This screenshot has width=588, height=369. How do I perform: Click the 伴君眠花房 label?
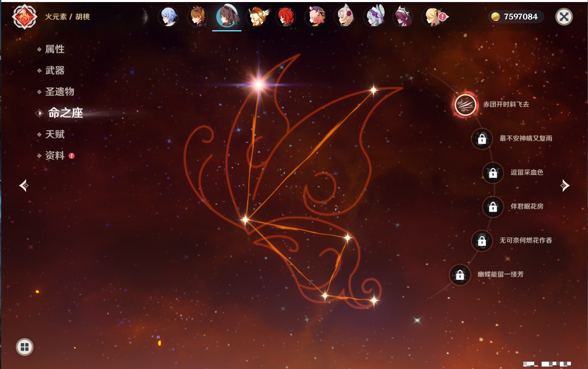click(527, 206)
